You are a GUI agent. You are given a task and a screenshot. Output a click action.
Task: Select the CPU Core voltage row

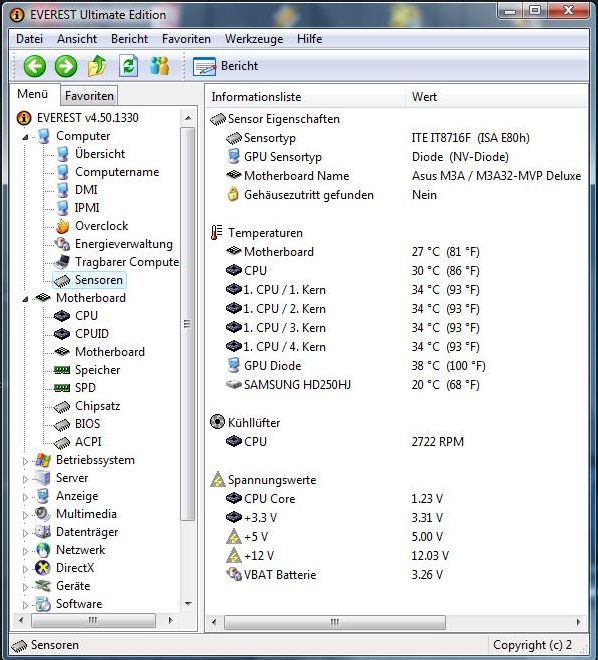pyautogui.click(x=397, y=499)
